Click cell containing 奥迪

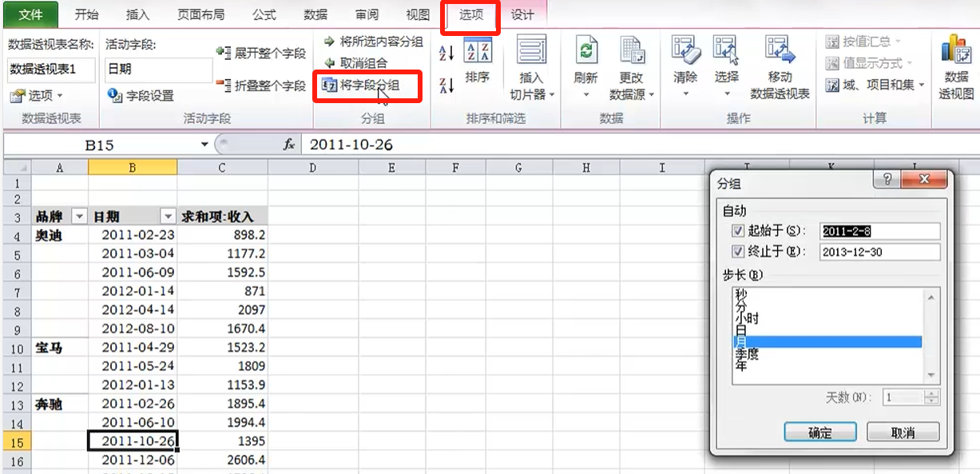click(60, 236)
